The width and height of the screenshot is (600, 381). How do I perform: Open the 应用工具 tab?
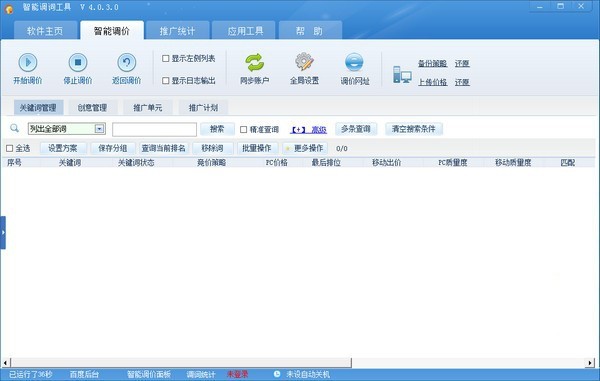(x=245, y=31)
